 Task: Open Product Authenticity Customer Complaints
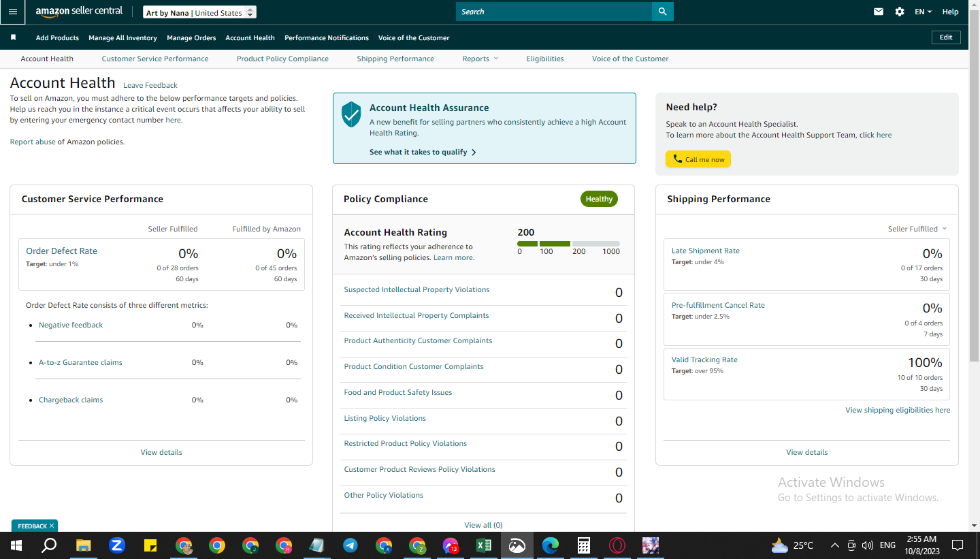[418, 340]
